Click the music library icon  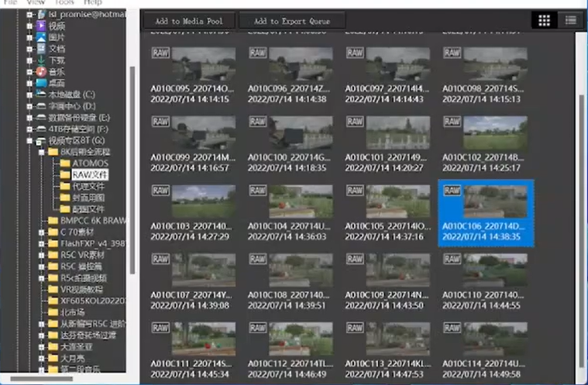pyautogui.click(x=41, y=71)
